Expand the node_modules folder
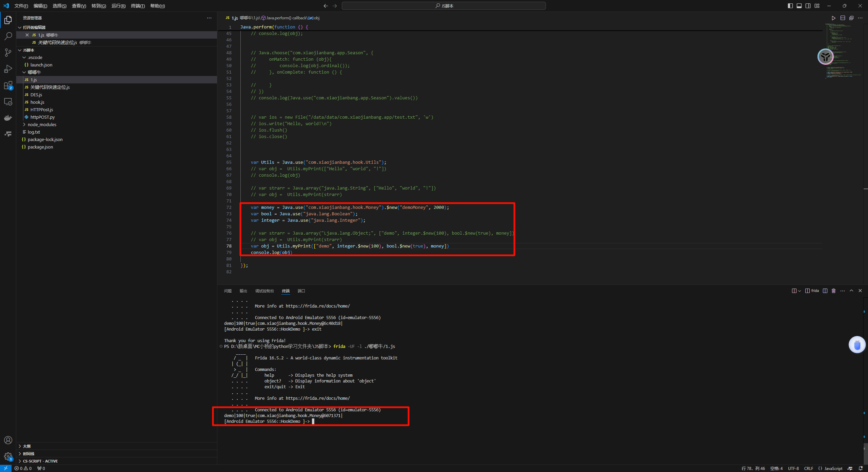 (x=42, y=124)
